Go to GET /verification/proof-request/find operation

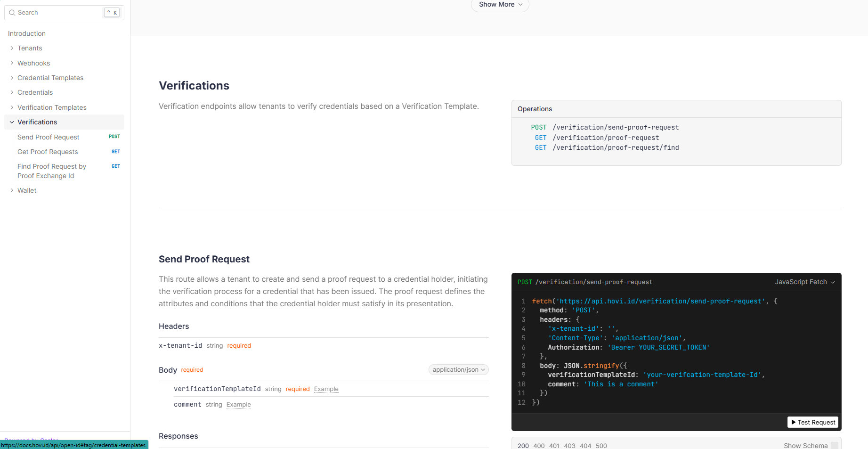615,147
